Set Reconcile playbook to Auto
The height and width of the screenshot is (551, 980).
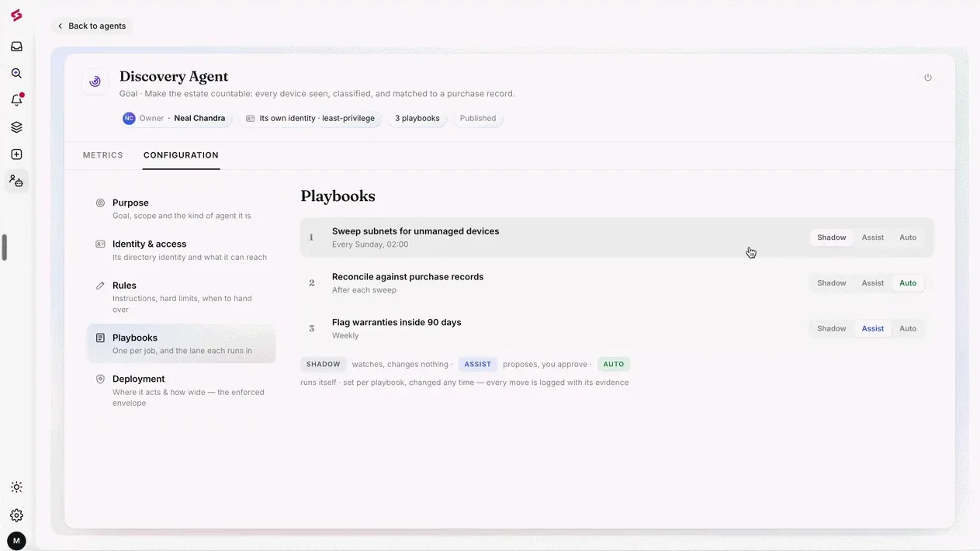coord(908,283)
